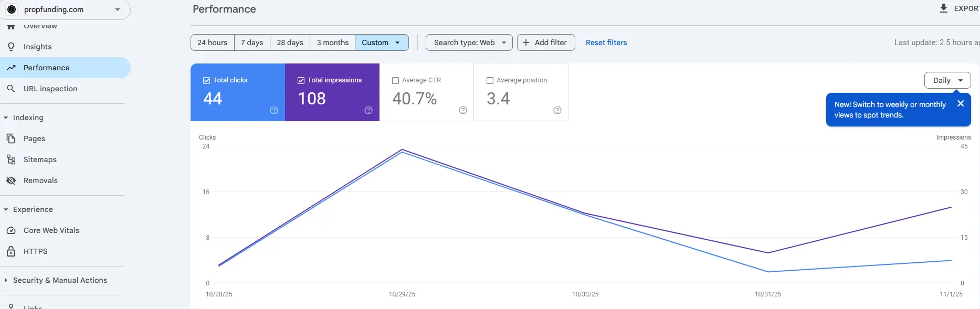Click the Add filter button
This screenshot has height=309, width=980.
click(546, 42)
